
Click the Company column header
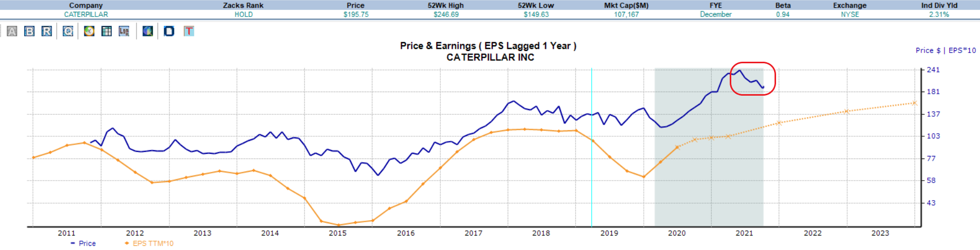click(x=86, y=5)
